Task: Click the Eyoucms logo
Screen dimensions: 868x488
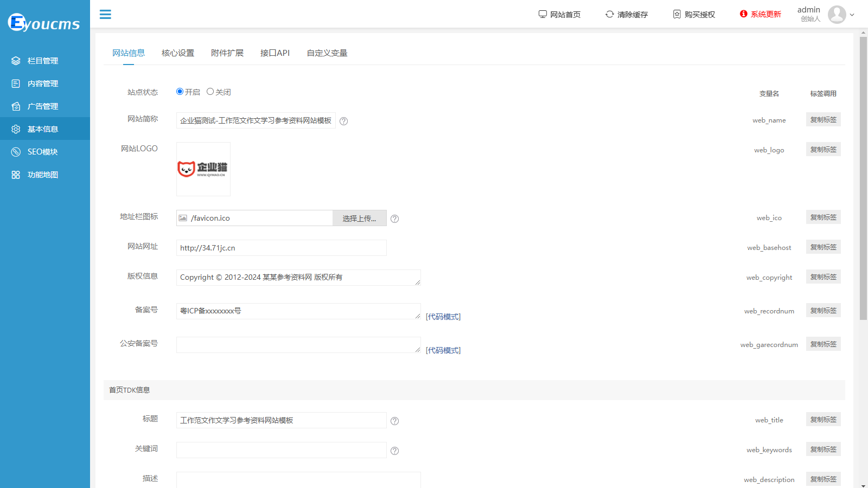Action: pos(44,23)
